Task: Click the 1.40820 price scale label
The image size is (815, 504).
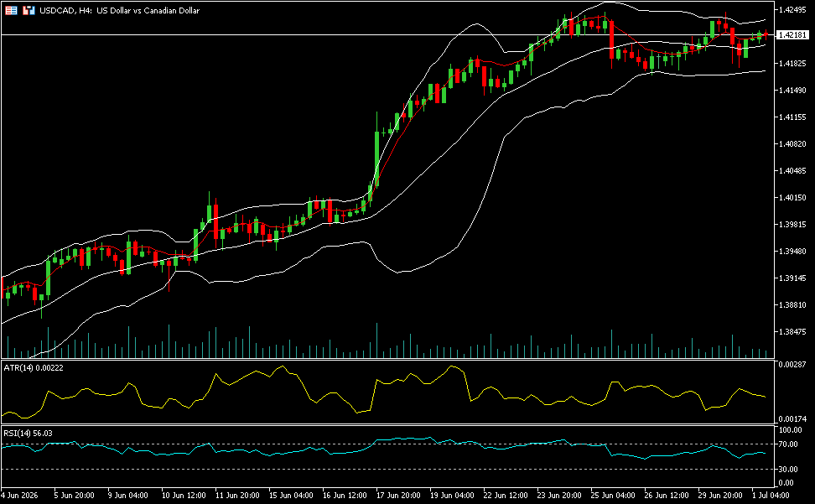Action: coord(792,144)
